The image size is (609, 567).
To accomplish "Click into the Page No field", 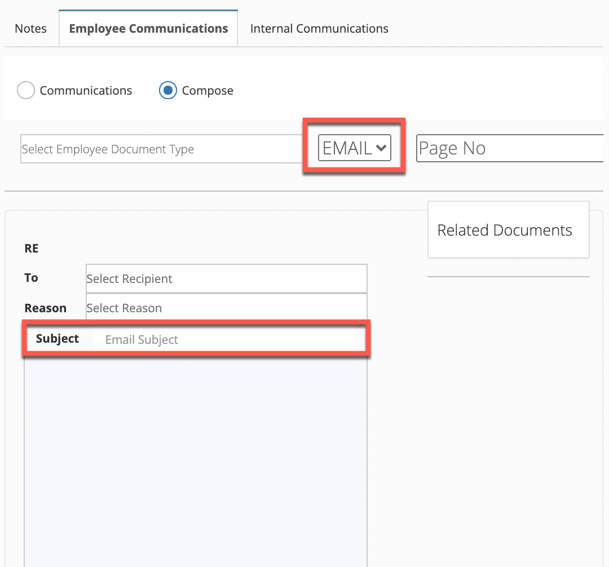I will [x=510, y=148].
